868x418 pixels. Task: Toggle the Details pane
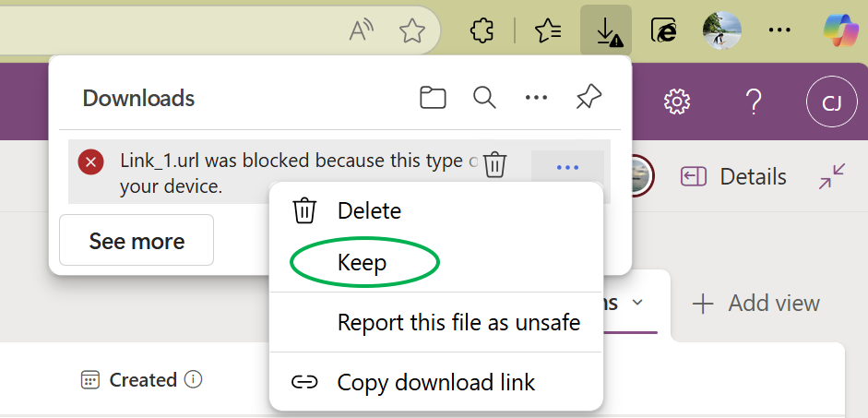pyautogui.click(x=733, y=176)
